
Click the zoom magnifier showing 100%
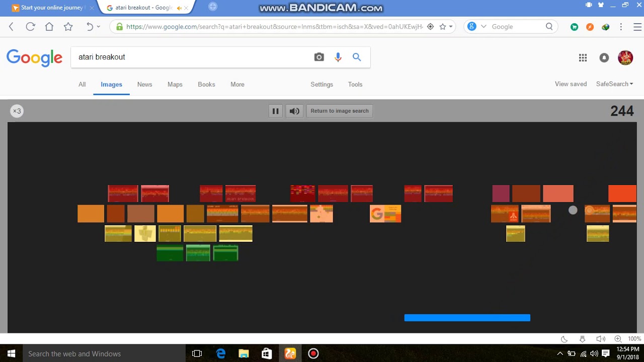(618, 339)
